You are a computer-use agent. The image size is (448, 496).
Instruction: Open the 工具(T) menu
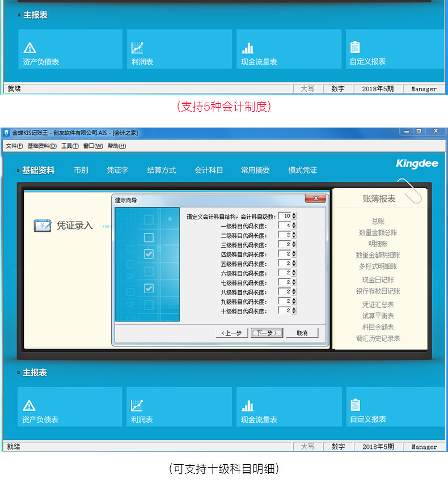pyautogui.click(x=70, y=146)
